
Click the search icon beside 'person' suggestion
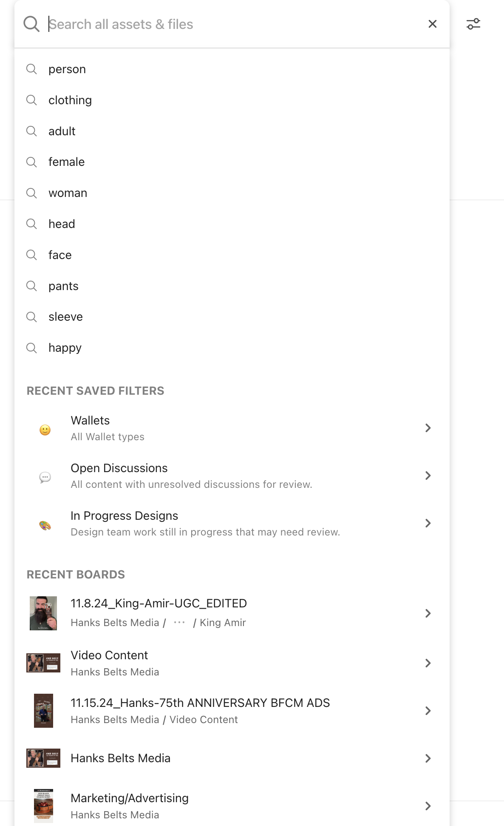tap(31, 69)
